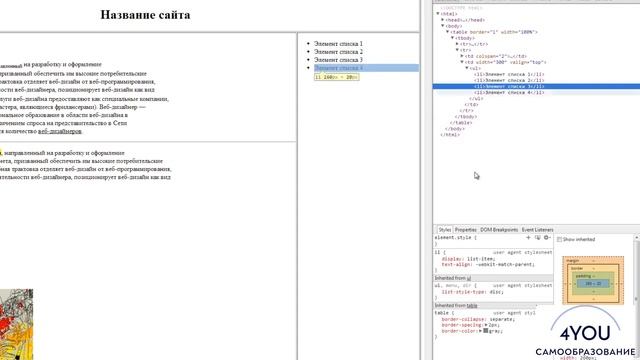Expand the first collapsed tr node arrow
The width and height of the screenshot is (640, 360).
[458, 44]
